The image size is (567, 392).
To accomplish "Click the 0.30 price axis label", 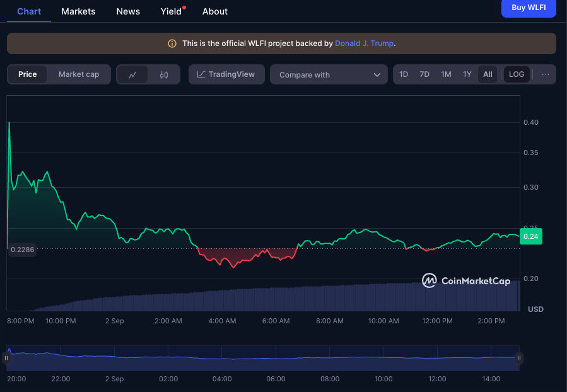I will click(531, 187).
